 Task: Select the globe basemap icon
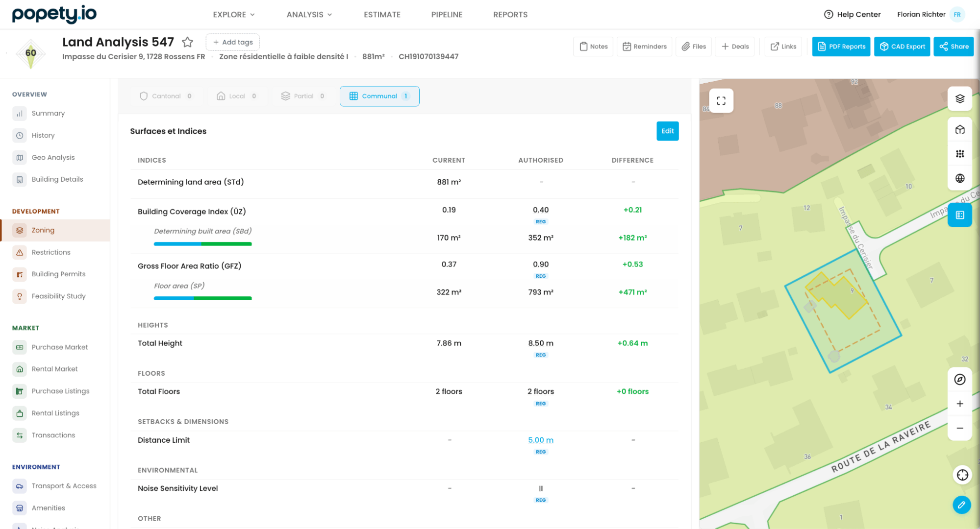[960, 178]
